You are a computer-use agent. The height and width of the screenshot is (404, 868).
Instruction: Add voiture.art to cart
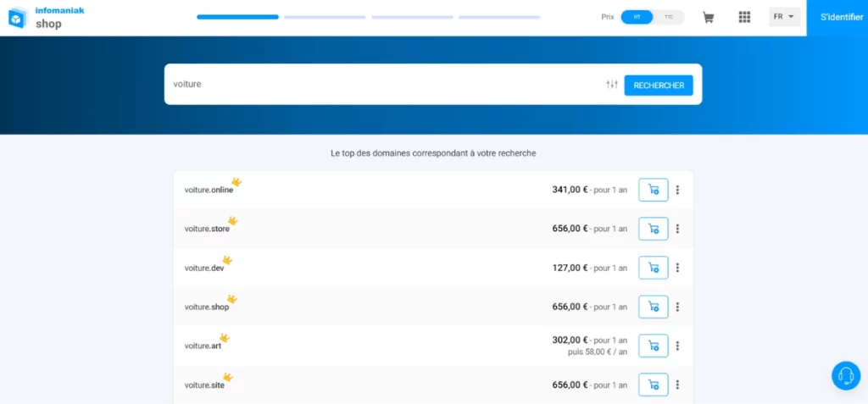653,346
